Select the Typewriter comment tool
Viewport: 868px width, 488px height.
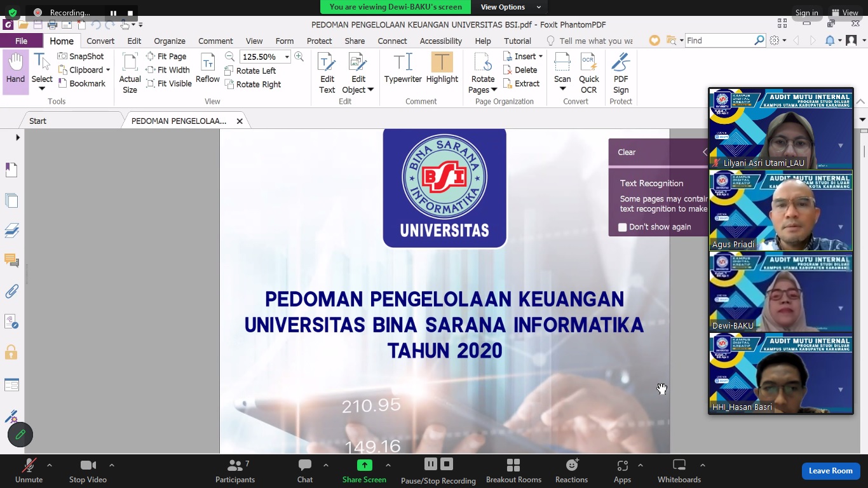tap(403, 69)
